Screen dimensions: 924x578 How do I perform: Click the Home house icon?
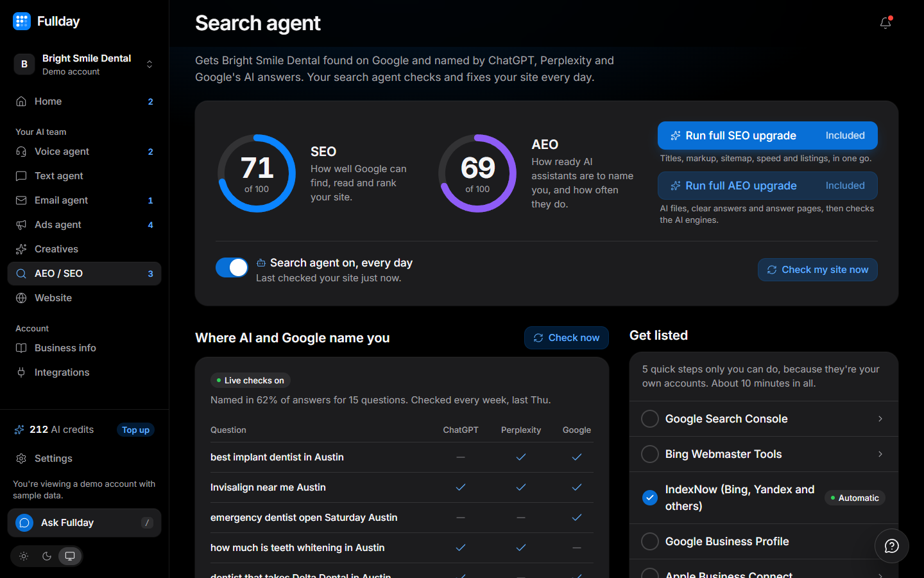pyautogui.click(x=21, y=101)
